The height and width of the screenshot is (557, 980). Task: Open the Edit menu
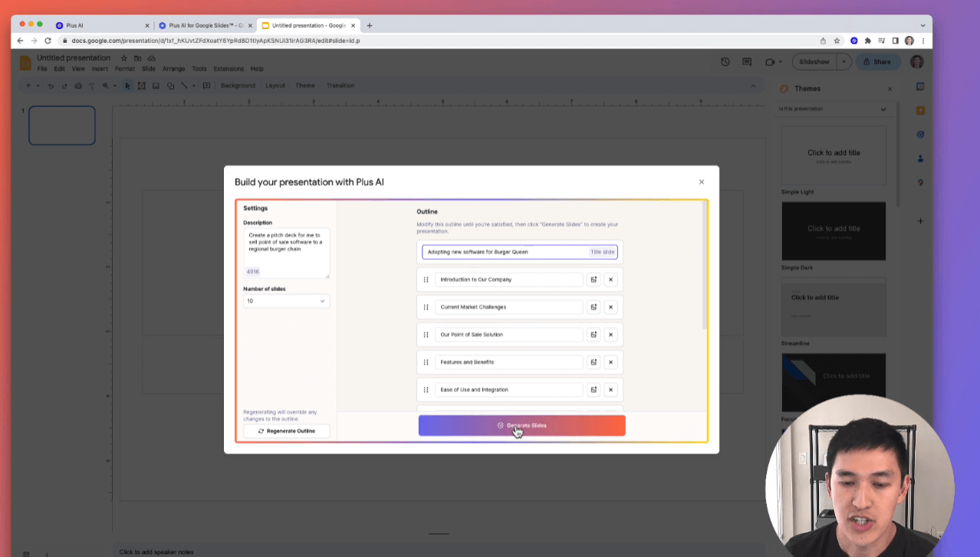coord(59,69)
